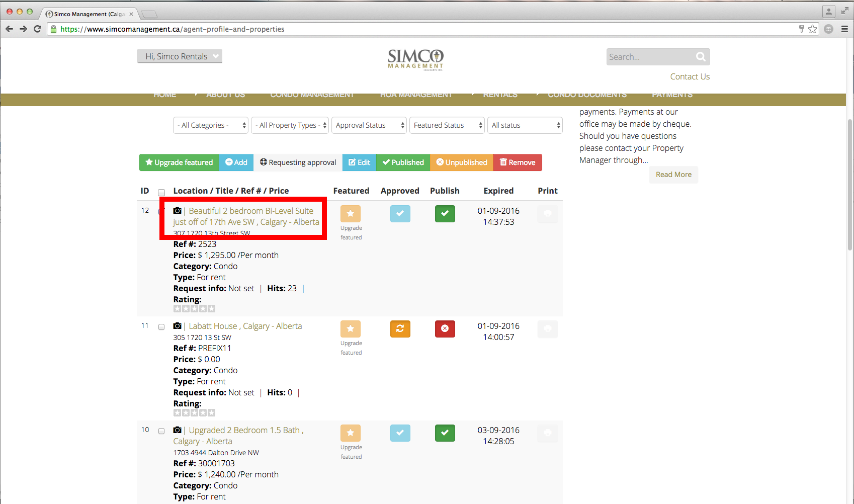Click the star rating of Labatt House

point(194,413)
